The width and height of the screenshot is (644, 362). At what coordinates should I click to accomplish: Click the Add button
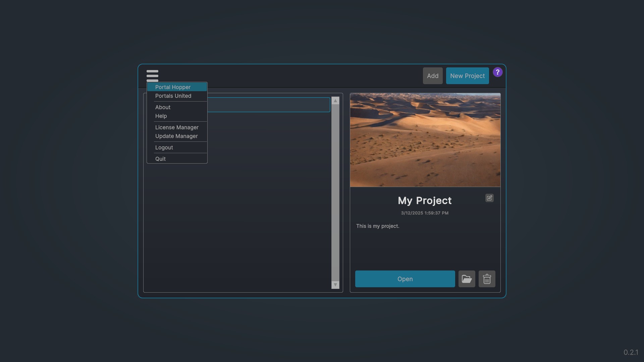tap(432, 76)
